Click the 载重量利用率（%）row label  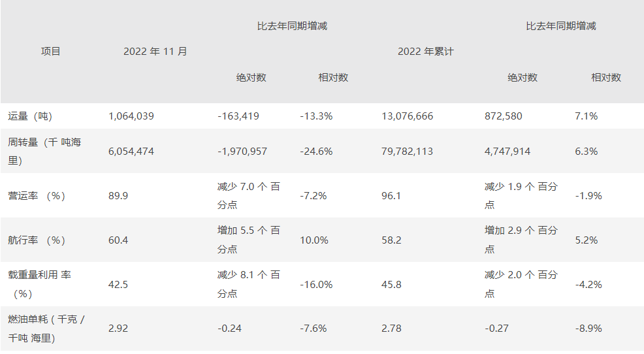click(40, 284)
